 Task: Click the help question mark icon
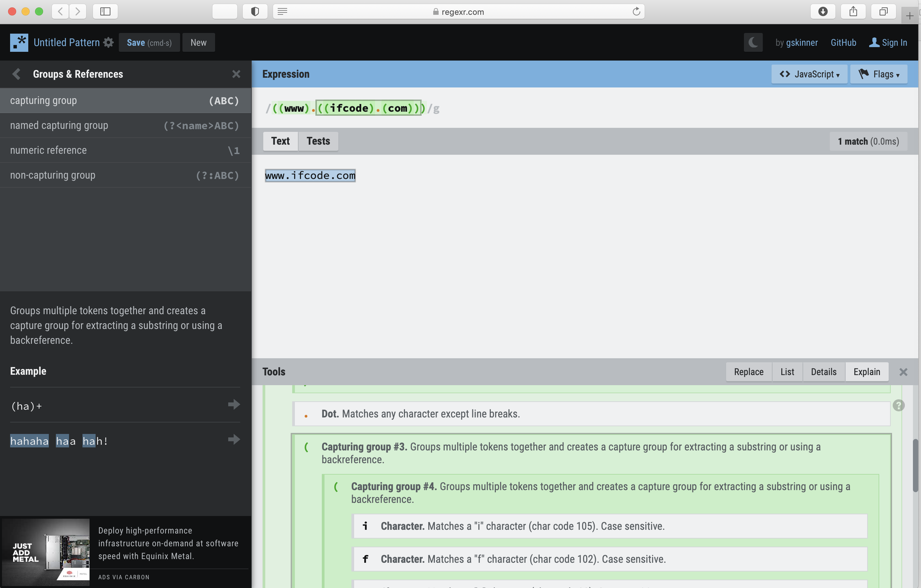[898, 406]
